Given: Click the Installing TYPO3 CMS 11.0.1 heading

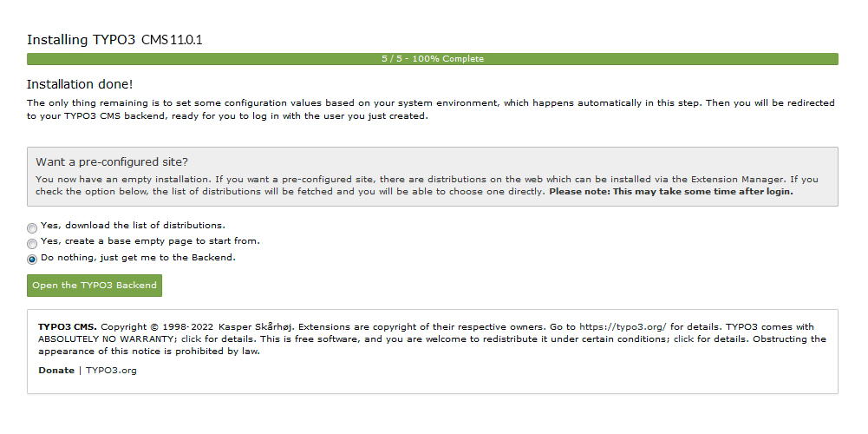Looking at the screenshot, I should (x=114, y=40).
